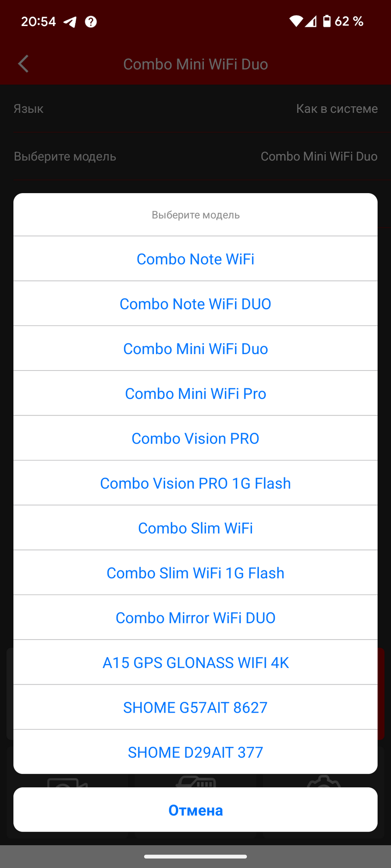391x868 pixels.
Task: Tap the Wi-Fi signal status icon
Action: click(296, 21)
